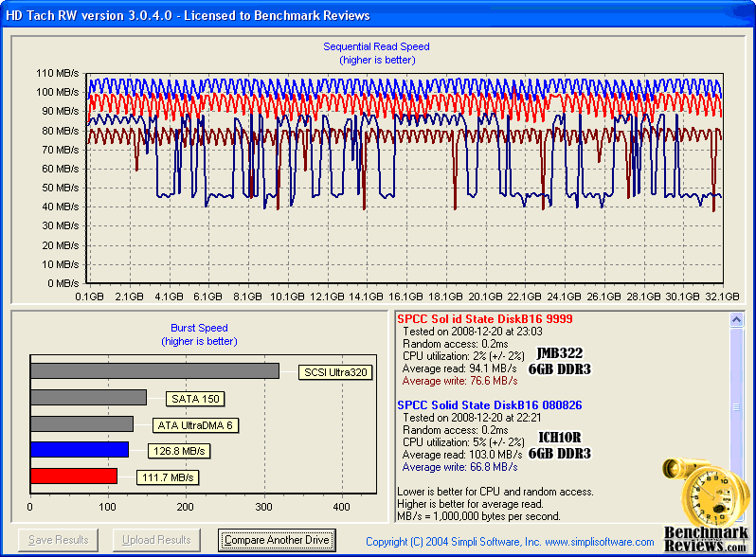
Task: Click CPU utilization: 5% (+/- 2%) line
Action: click(x=463, y=442)
